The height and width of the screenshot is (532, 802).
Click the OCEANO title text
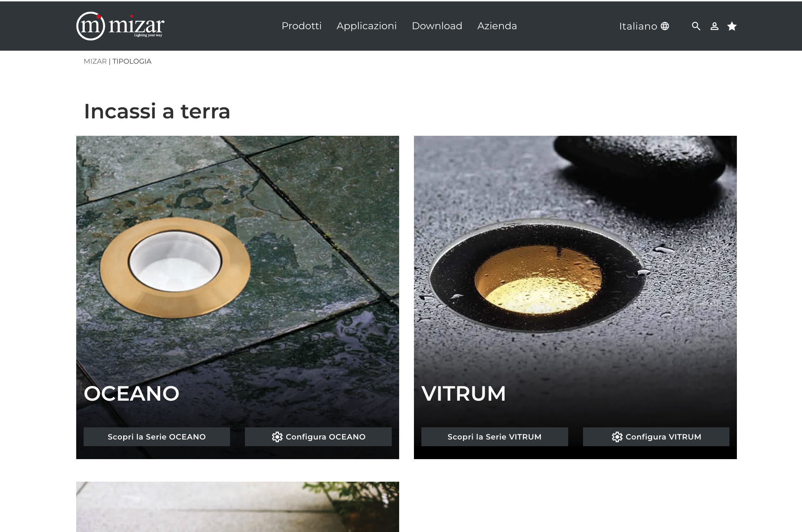(132, 393)
